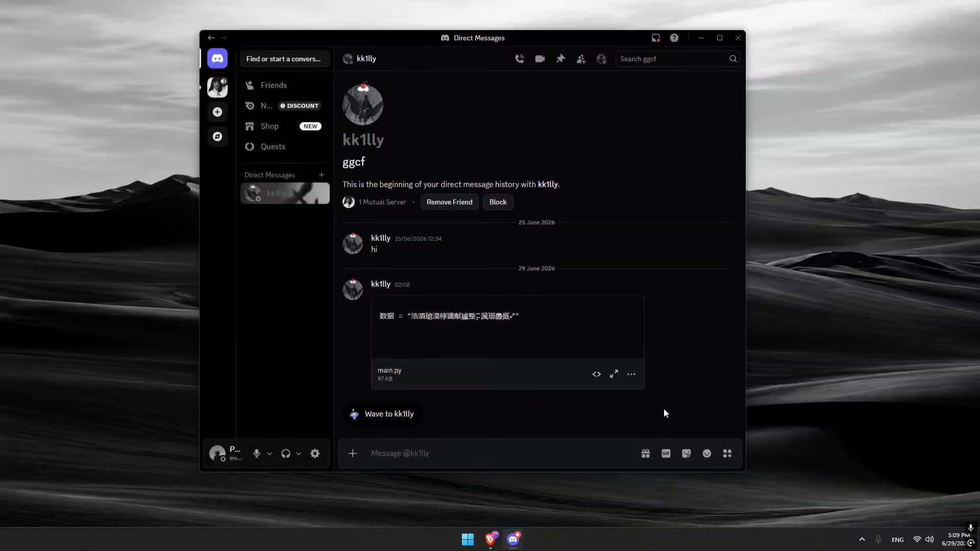Add a server with plus icon
The width and height of the screenshot is (980, 551).
coord(217,112)
